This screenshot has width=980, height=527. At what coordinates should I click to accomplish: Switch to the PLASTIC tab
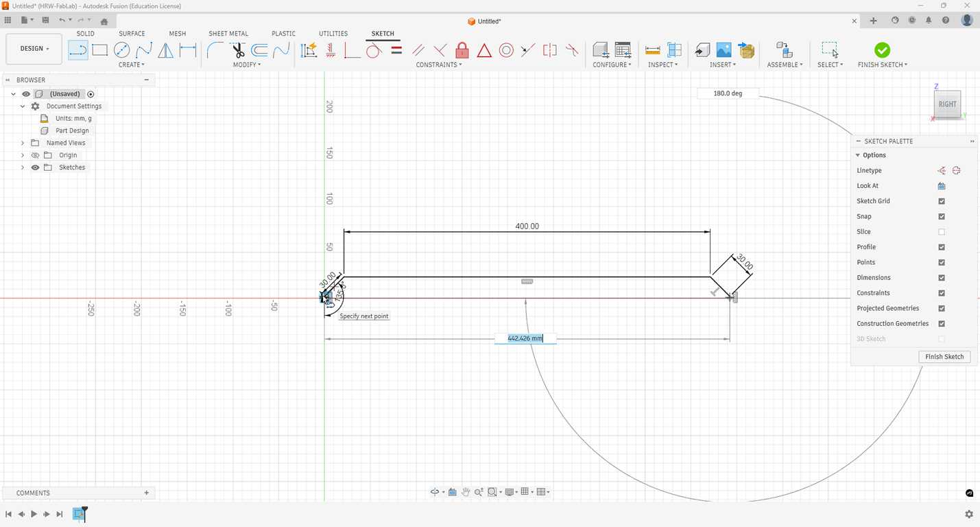(x=284, y=34)
